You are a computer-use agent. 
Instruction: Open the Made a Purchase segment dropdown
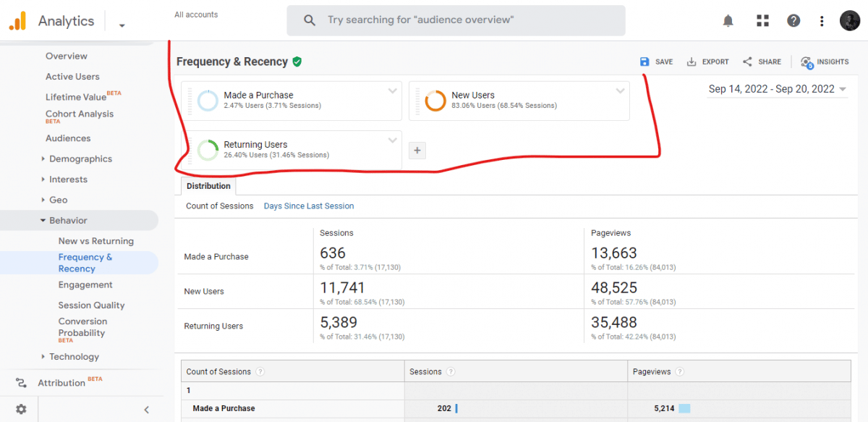(393, 91)
